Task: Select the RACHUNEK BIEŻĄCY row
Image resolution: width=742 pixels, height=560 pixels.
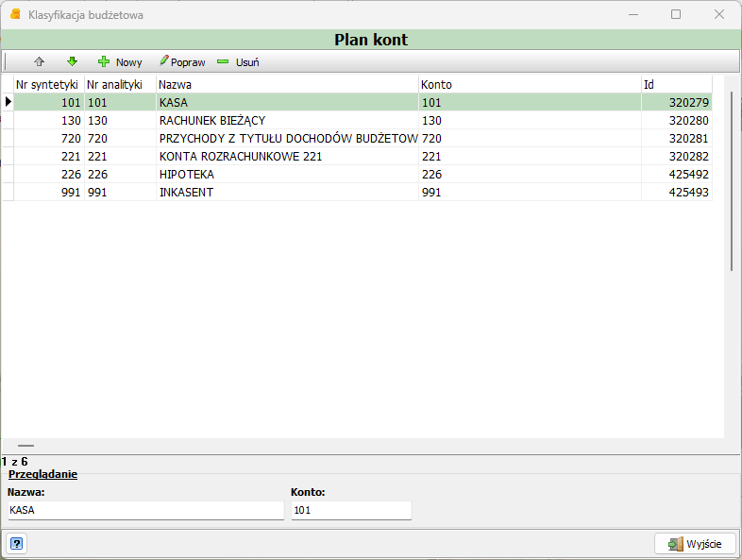Action: click(x=363, y=120)
